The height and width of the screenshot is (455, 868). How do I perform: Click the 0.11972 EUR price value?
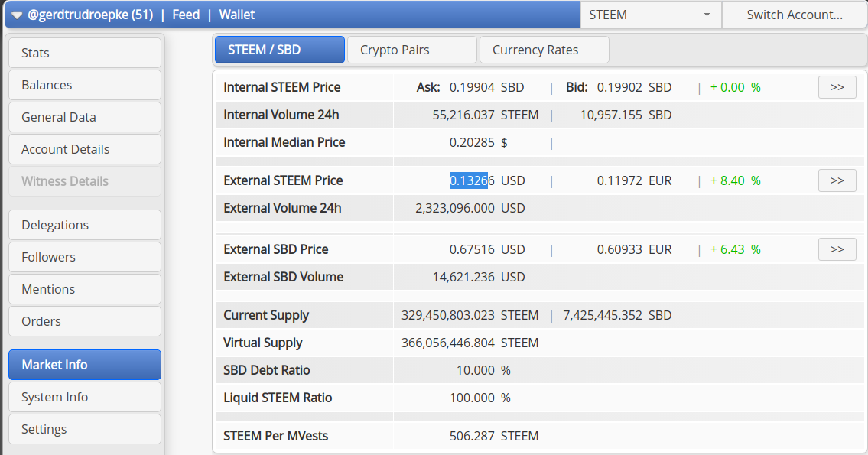point(635,180)
